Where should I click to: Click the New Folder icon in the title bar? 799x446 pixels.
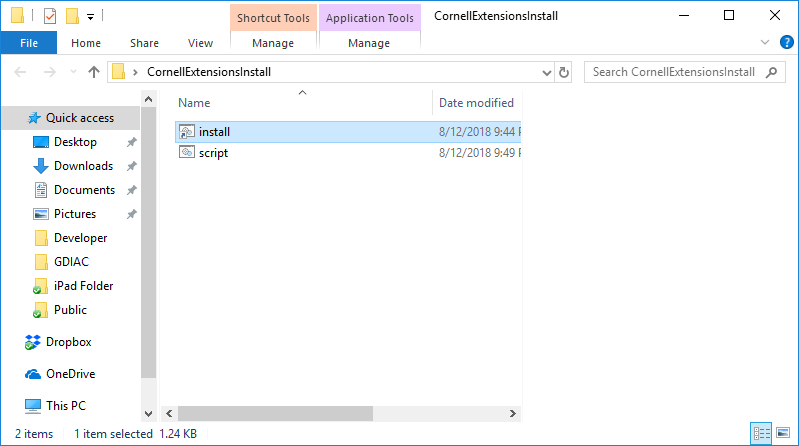pyautogui.click(x=72, y=16)
